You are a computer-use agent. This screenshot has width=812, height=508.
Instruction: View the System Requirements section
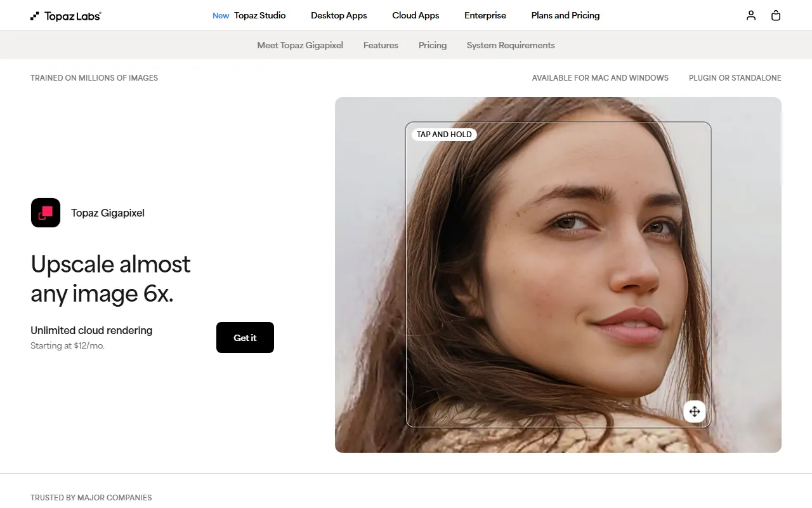pos(511,45)
